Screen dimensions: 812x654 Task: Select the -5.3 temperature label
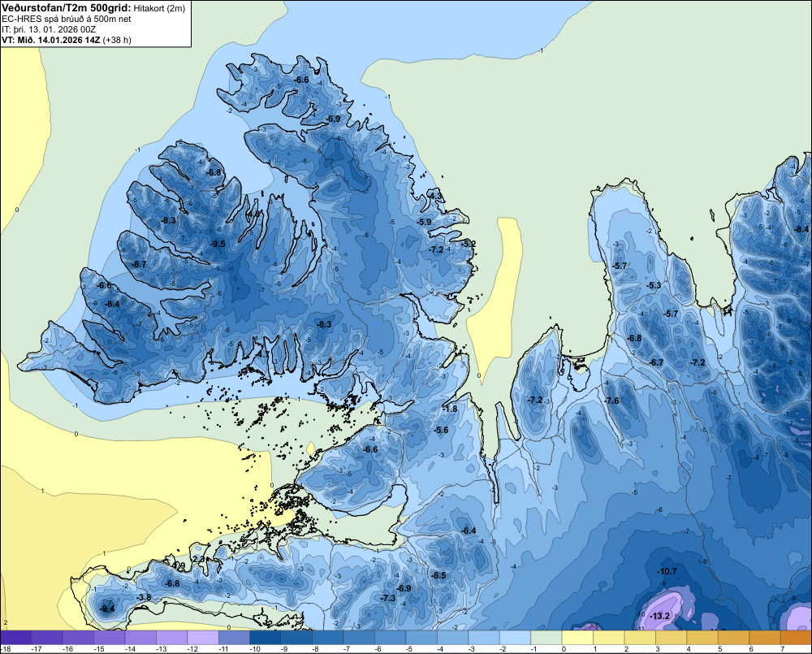pyautogui.click(x=654, y=285)
